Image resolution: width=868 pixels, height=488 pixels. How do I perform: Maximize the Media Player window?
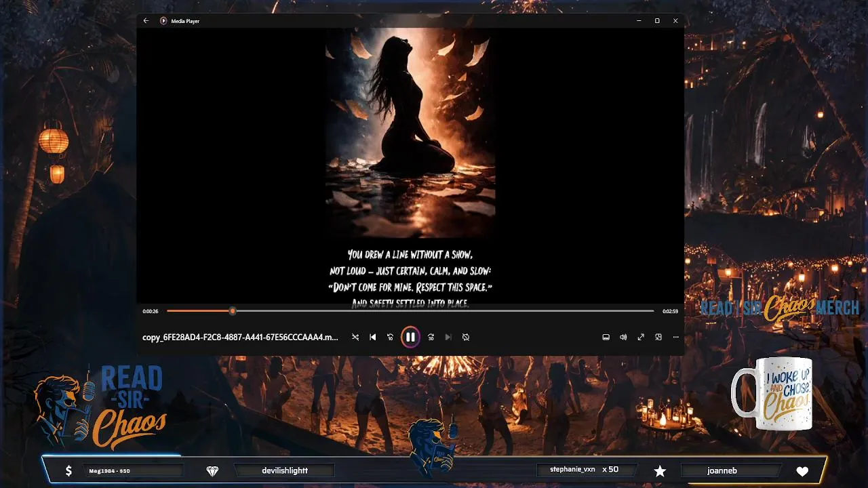coord(657,21)
